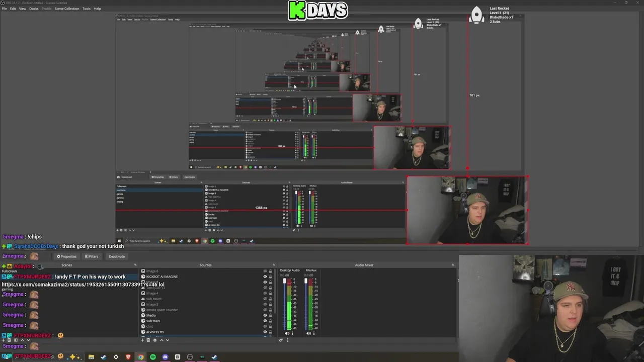
Task: Open OBS icon in the taskbar
Action: pos(190,357)
